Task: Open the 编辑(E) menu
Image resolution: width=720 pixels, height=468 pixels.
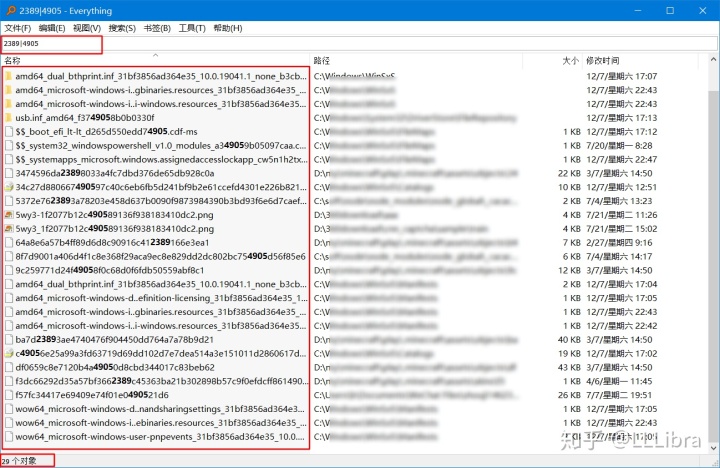Action: pyautogui.click(x=52, y=28)
